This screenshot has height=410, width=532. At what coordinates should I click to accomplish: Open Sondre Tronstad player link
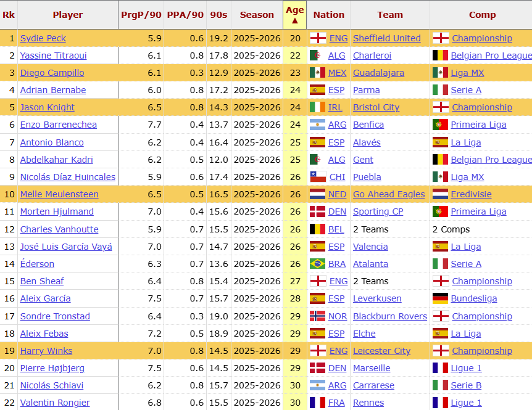pyautogui.click(x=55, y=316)
